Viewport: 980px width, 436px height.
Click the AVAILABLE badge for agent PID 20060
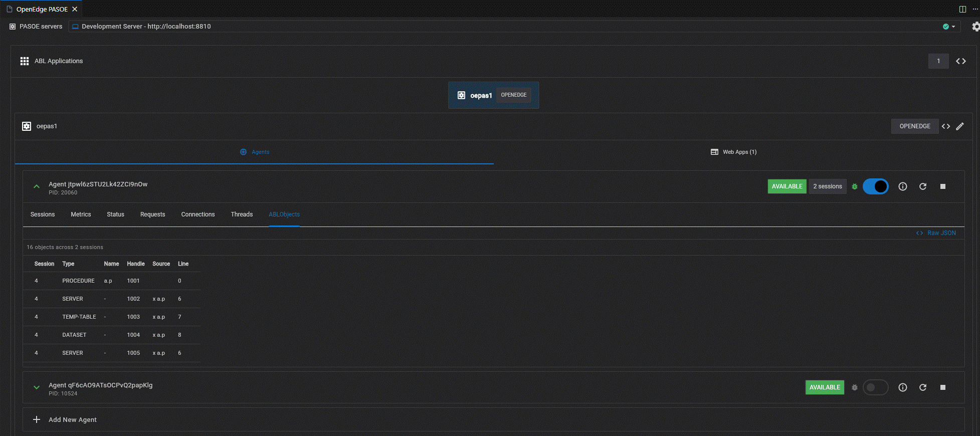(x=787, y=186)
